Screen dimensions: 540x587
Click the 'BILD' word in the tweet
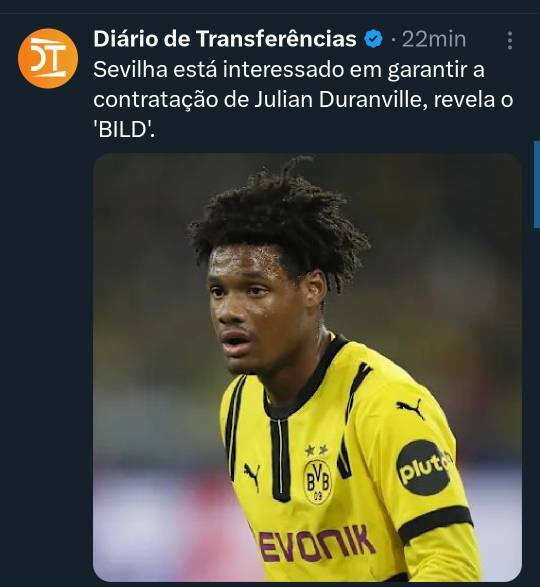point(124,130)
